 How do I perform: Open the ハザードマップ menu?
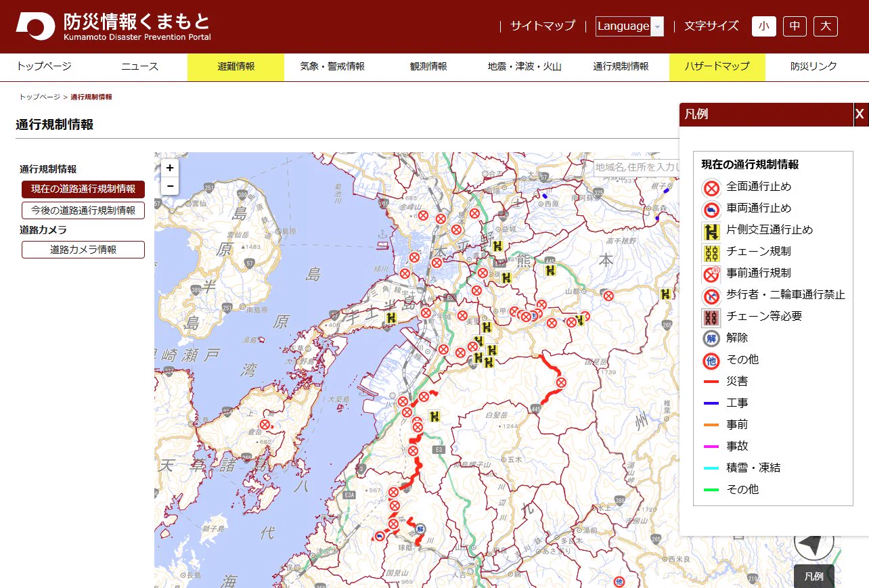(x=717, y=66)
